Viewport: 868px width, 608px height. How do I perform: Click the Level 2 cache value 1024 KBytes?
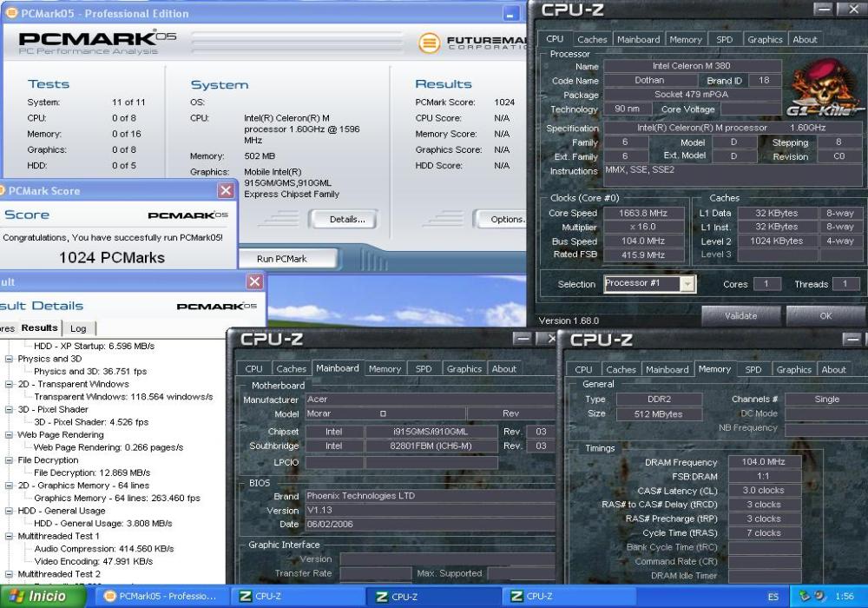[776, 241]
